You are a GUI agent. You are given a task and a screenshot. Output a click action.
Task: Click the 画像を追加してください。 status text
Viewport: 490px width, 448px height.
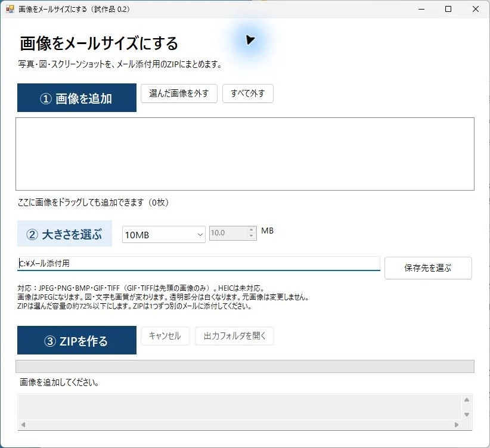click(60, 382)
